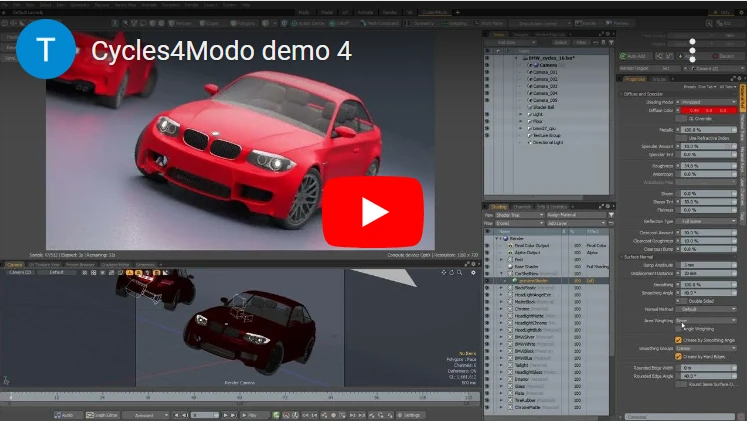747x421 pixels.
Task: Switch to the Channels tab in shading panel
Action: pyautogui.click(x=522, y=207)
